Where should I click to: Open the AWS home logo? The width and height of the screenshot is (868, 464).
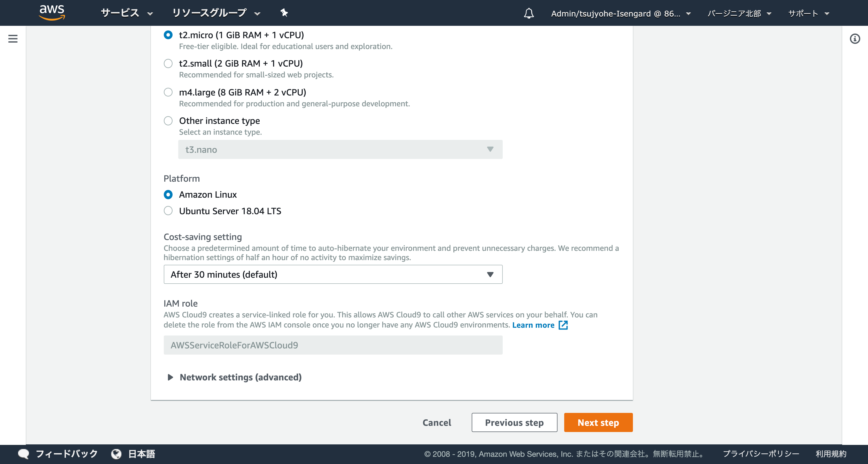52,13
